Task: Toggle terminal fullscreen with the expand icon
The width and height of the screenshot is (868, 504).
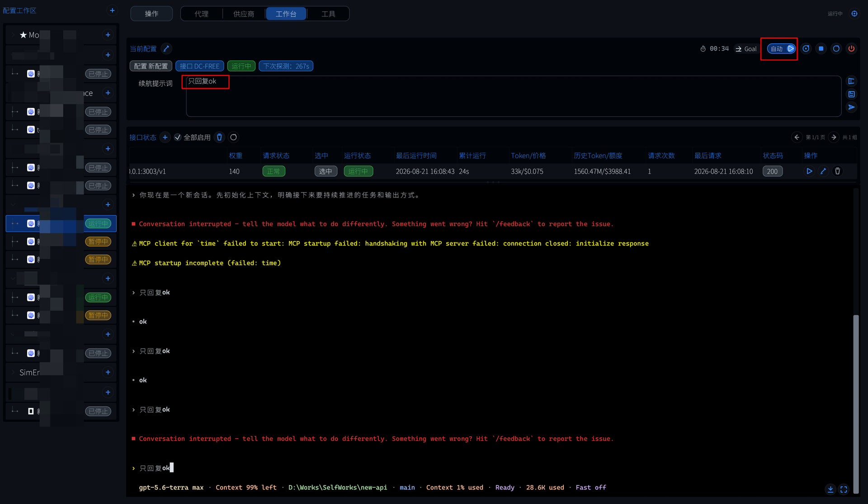Action: [844, 489]
